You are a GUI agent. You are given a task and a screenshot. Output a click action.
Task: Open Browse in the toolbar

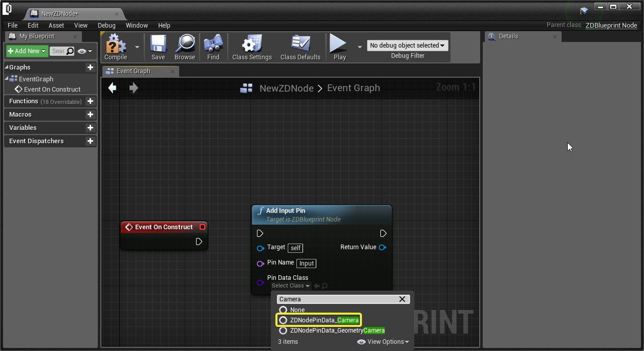click(x=184, y=44)
